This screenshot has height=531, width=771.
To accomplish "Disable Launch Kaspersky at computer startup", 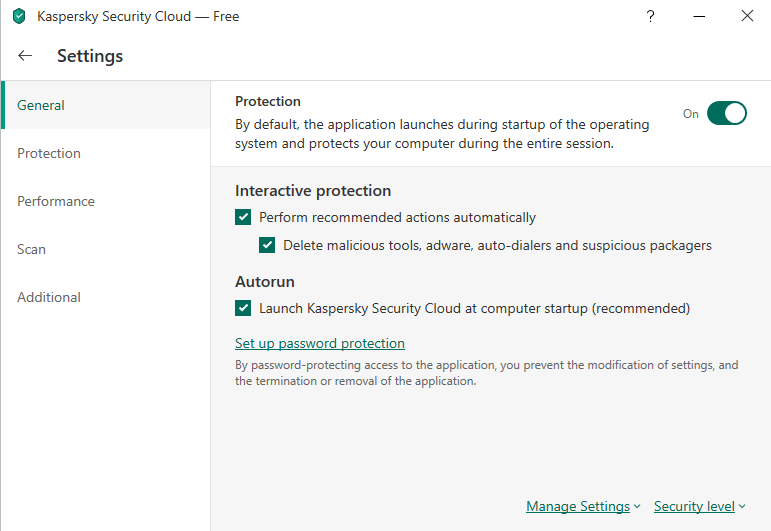I will (243, 308).
